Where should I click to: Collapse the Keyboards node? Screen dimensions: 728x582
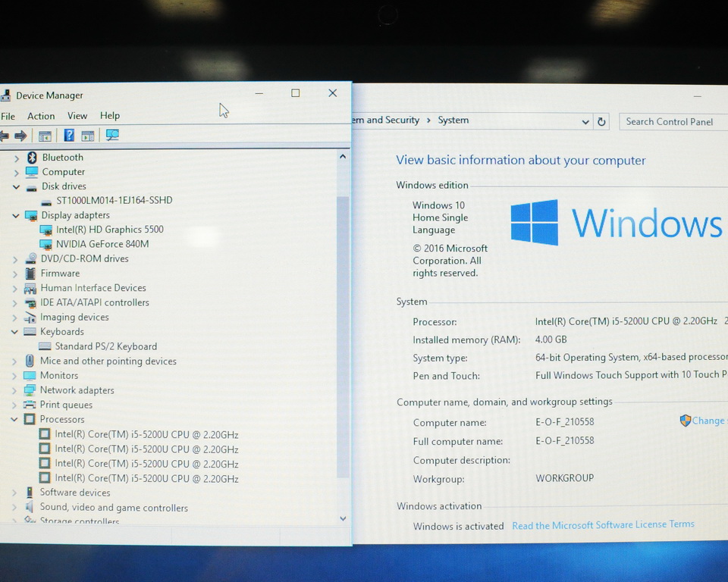15,332
